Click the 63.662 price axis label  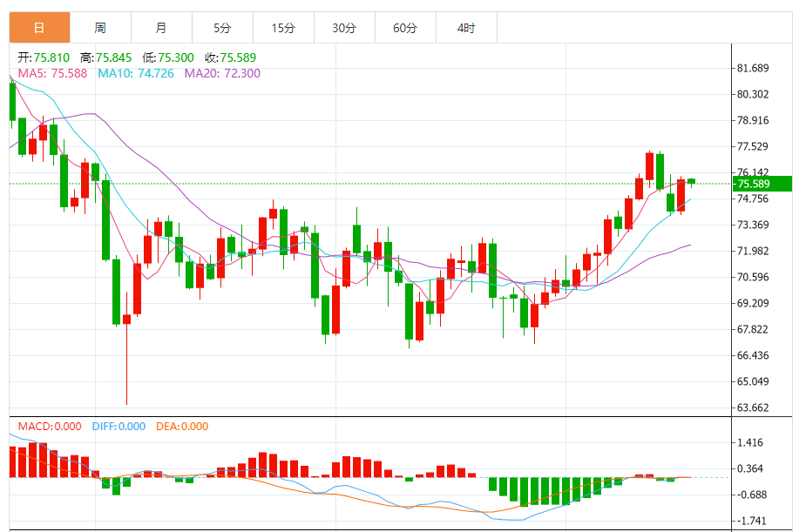(x=753, y=407)
